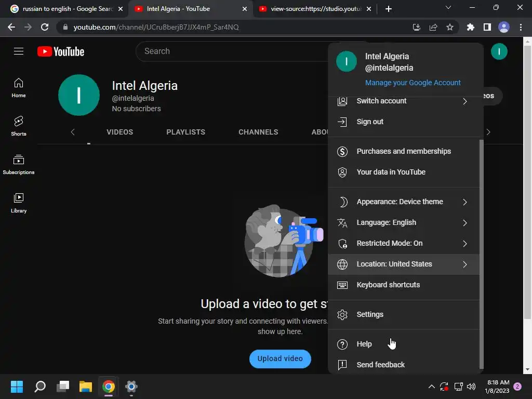Click the Restricted Mode shield icon
Image resolution: width=532 pixels, height=399 pixels.
click(342, 243)
